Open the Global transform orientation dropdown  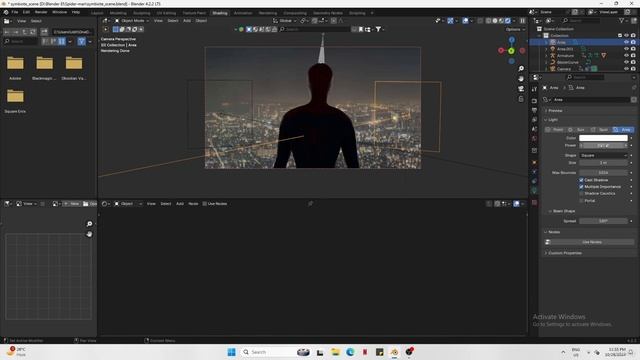285,20
